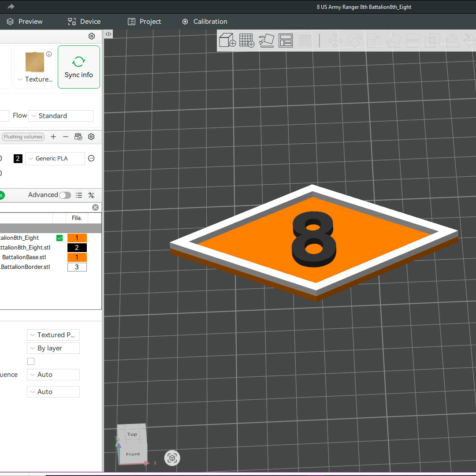The image size is (476, 476).
Task: Open the Flow Standard dropdown
Action: (61, 116)
